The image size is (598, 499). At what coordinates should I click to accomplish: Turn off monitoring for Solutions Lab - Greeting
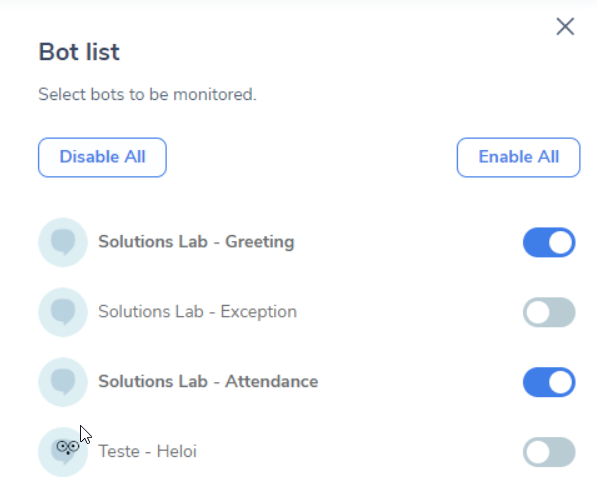pyautogui.click(x=549, y=242)
